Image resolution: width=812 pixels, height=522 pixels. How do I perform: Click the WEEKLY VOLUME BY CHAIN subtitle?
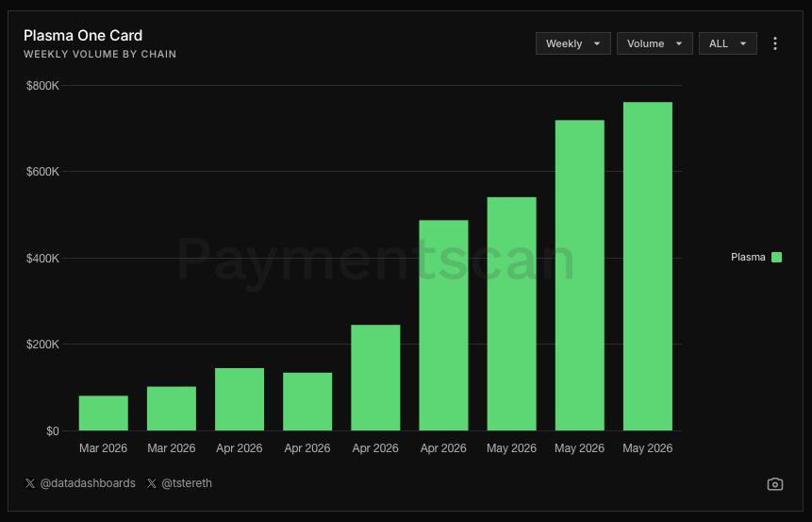pyautogui.click(x=100, y=54)
